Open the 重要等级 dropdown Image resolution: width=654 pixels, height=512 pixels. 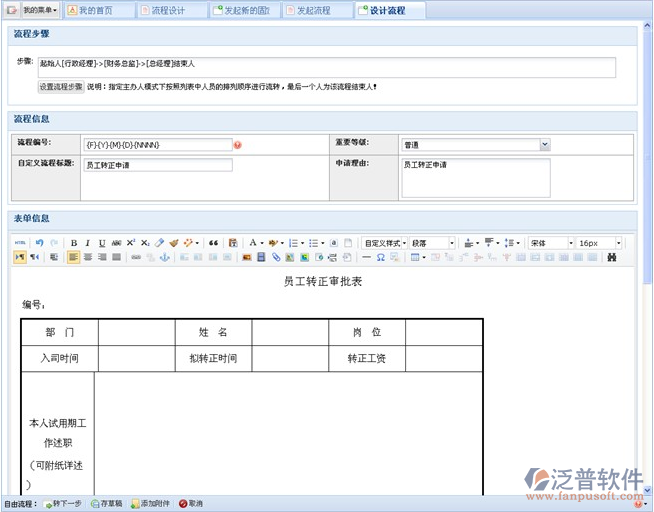pos(545,145)
